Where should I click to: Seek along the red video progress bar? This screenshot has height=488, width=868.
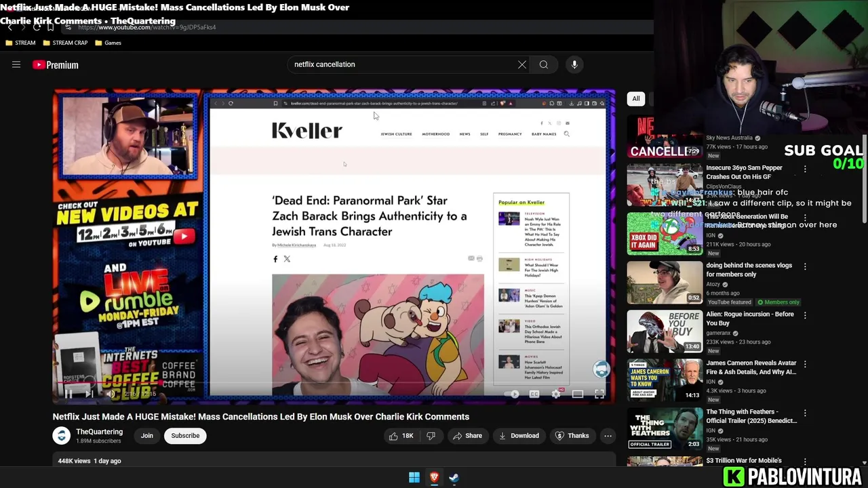pyautogui.click(x=334, y=382)
